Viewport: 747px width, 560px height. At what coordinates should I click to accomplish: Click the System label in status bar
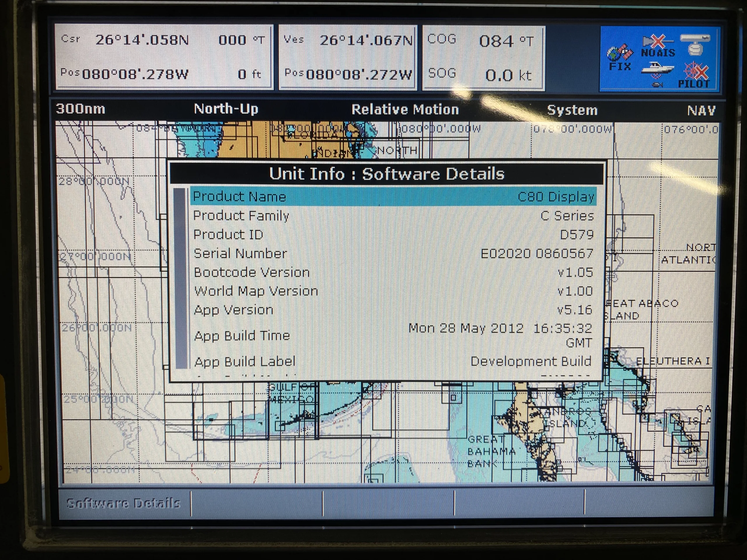tap(572, 110)
